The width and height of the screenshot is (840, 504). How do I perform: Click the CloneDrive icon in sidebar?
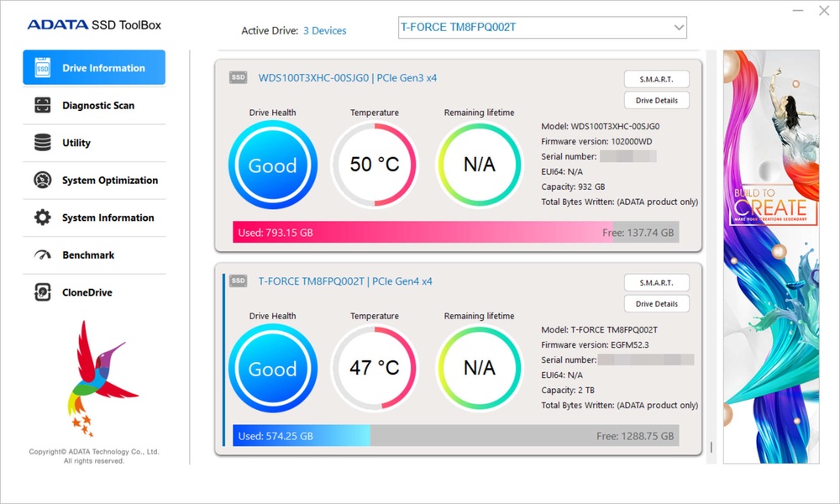[x=42, y=292]
